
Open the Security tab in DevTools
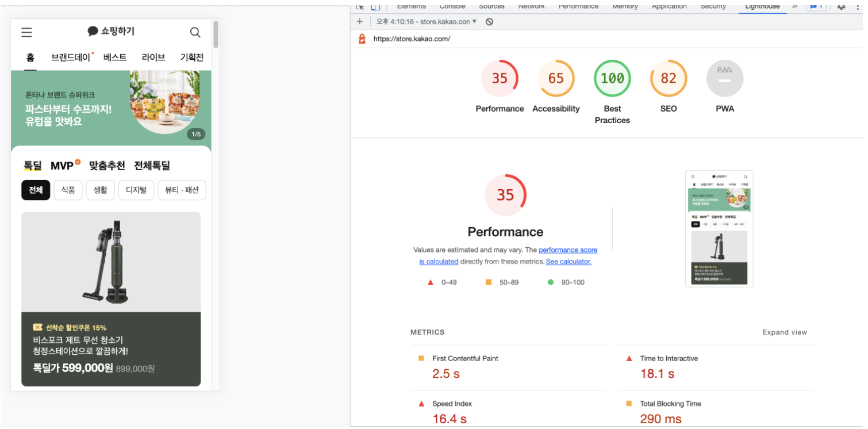[x=713, y=6]
